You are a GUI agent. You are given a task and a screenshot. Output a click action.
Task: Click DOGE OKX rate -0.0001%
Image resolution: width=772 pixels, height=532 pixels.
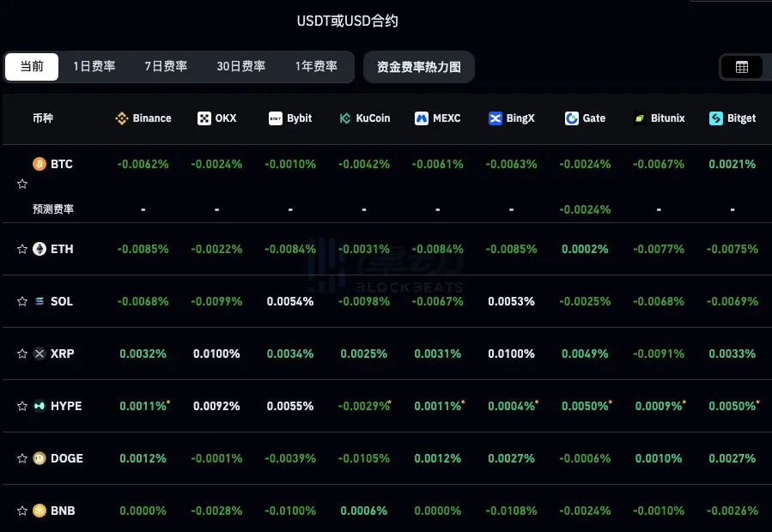[x=216, y=458]
